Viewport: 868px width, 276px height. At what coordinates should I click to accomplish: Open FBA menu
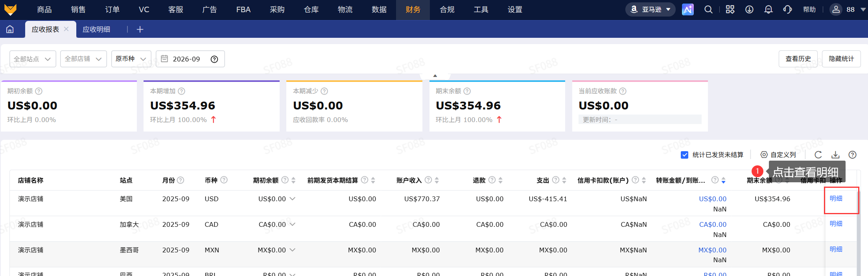[243, 9]
